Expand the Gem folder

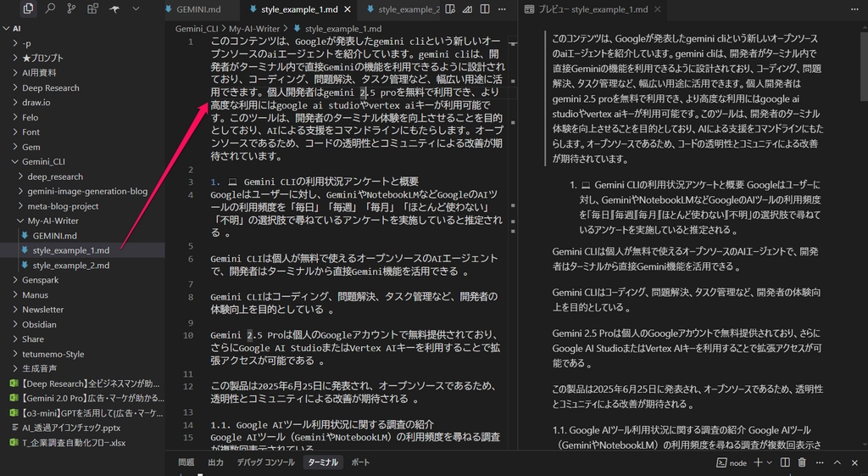[x=15, y=147]
